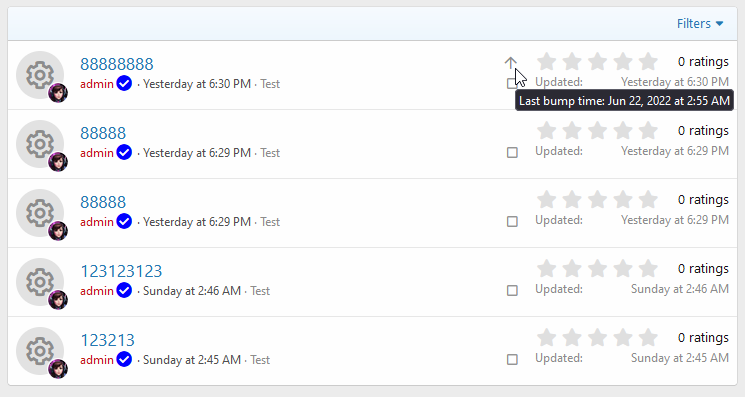The height and width of the screenshot is (397, 745).
Task: Click the third star on the 123213 row
Action: [597, 338]
